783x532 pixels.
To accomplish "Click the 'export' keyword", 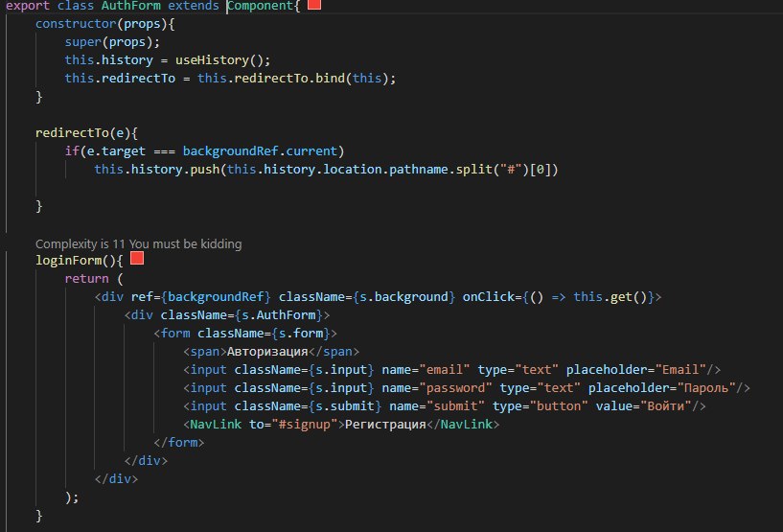I will [28, 6].
